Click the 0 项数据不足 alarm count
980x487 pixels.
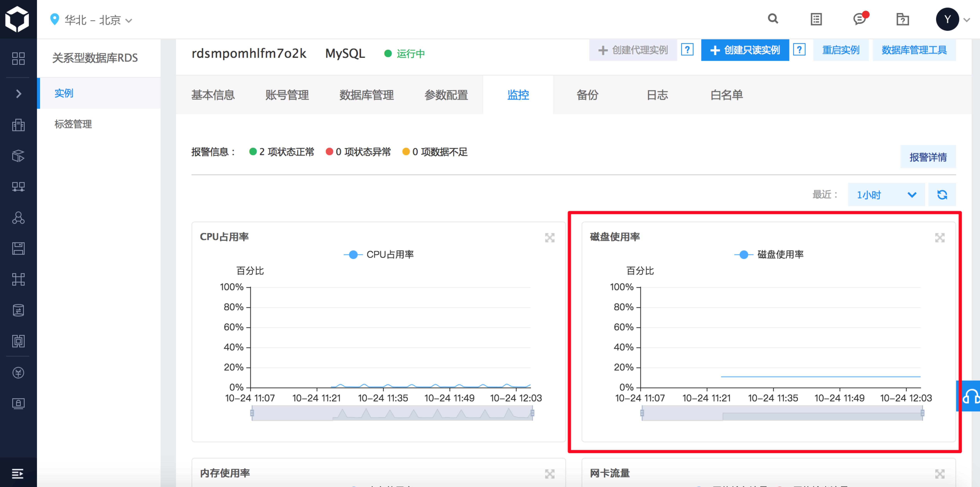435,152
